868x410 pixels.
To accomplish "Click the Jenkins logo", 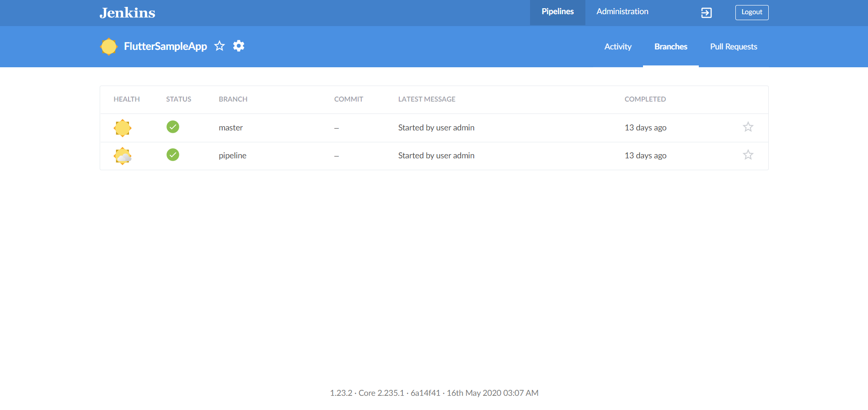I will coord(128,13).
